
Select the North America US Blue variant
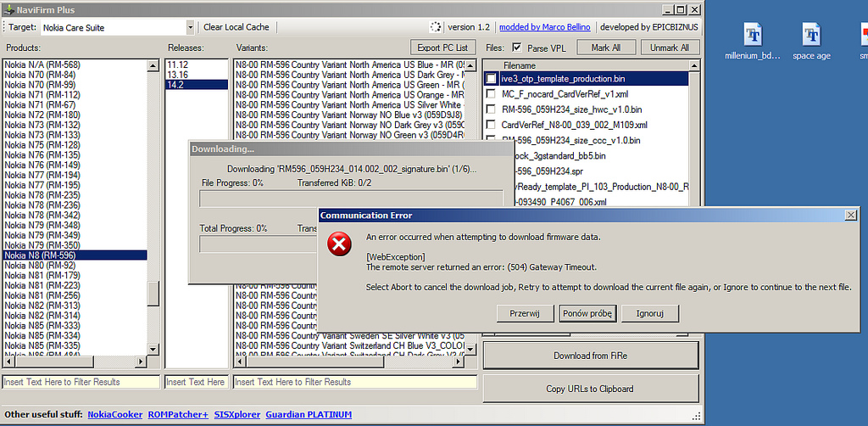pyautogui.click(x=349, y=64)
